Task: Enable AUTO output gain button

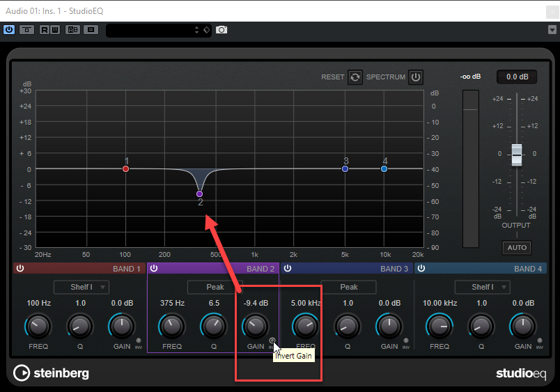Action: pyautogui.click(x=517, y=247)
